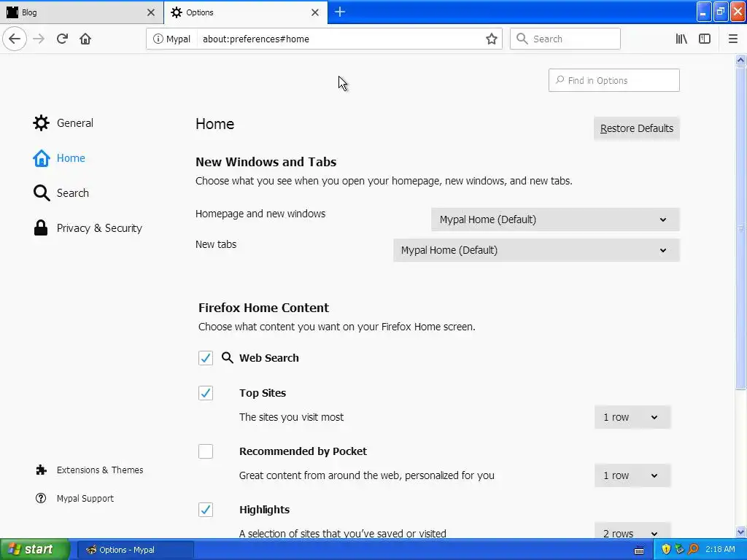Click the Find in Options field
This screenshot has width=747, height=560.
tap(614, 80)
